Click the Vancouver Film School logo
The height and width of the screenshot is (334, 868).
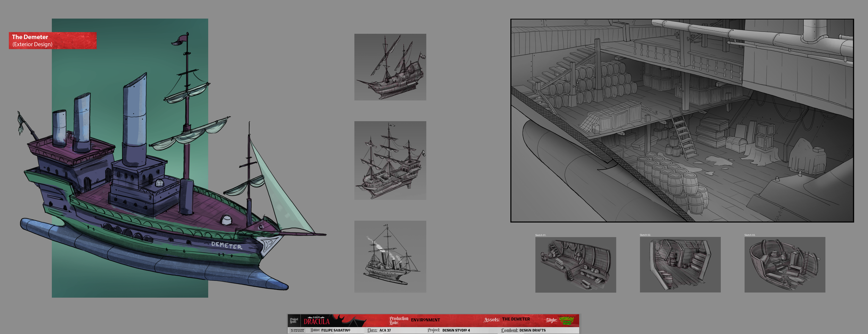[x=298, y=330]
